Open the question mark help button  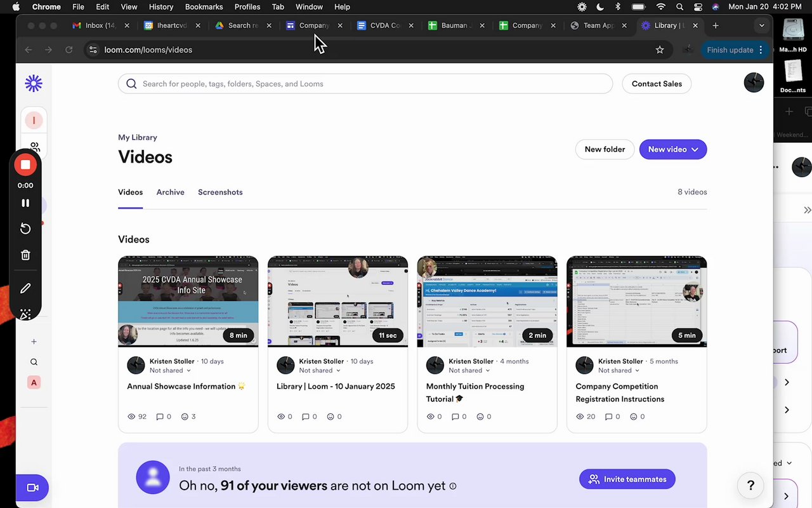750,486
